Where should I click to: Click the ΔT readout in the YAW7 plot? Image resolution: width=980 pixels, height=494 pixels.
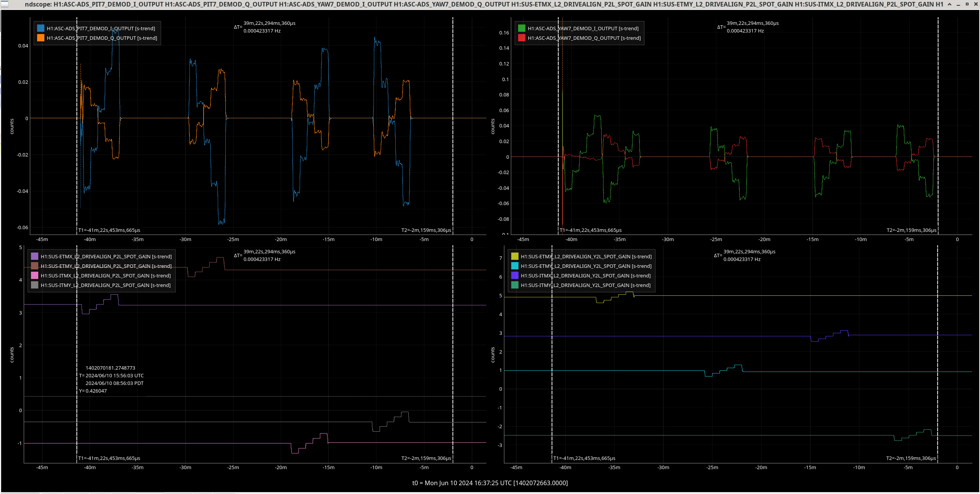pos(748,27)
